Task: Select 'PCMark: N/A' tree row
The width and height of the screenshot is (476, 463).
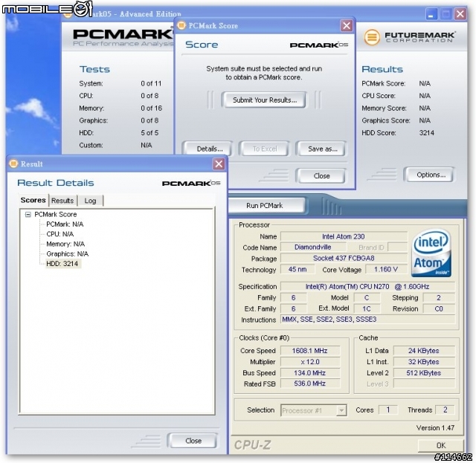Action: click(x=65, y=224)
